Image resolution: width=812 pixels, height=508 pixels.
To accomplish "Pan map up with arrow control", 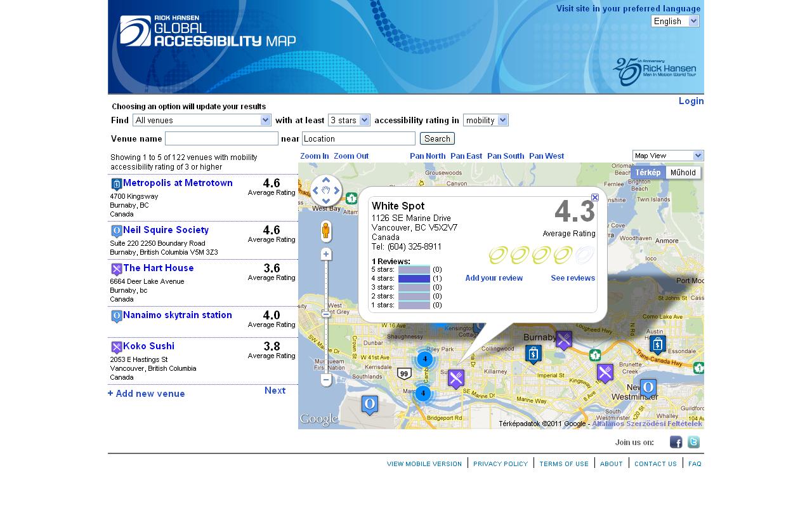I will [x=326, y=180].
